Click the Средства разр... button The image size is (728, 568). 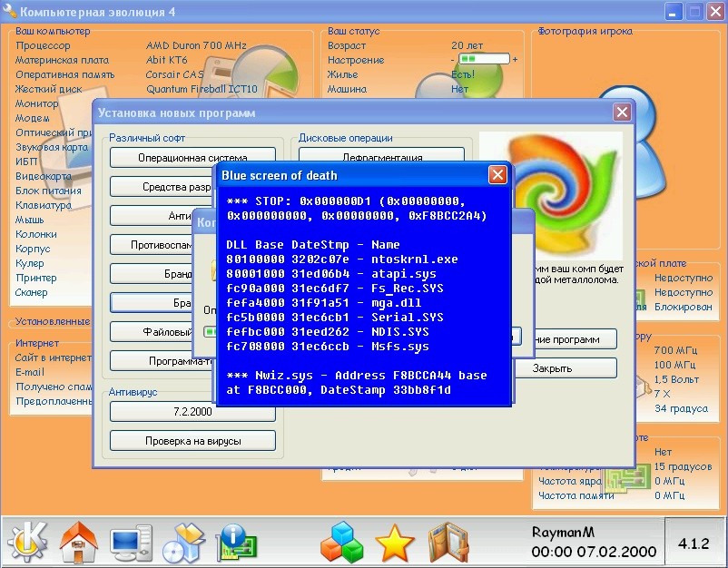point(162,187)
